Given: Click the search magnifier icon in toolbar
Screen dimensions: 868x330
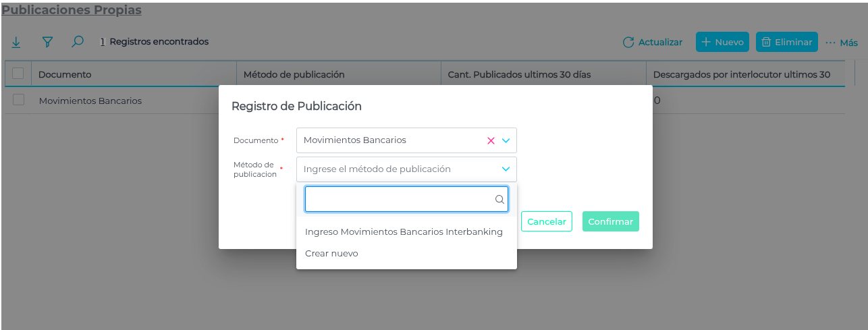Looking at the screenshot, I should [x=78, y=42].
